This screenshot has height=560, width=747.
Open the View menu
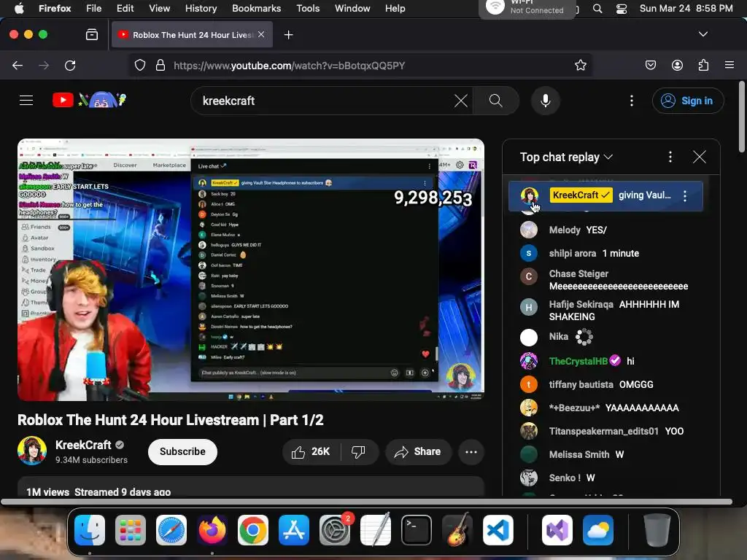[x=159, y=8]
